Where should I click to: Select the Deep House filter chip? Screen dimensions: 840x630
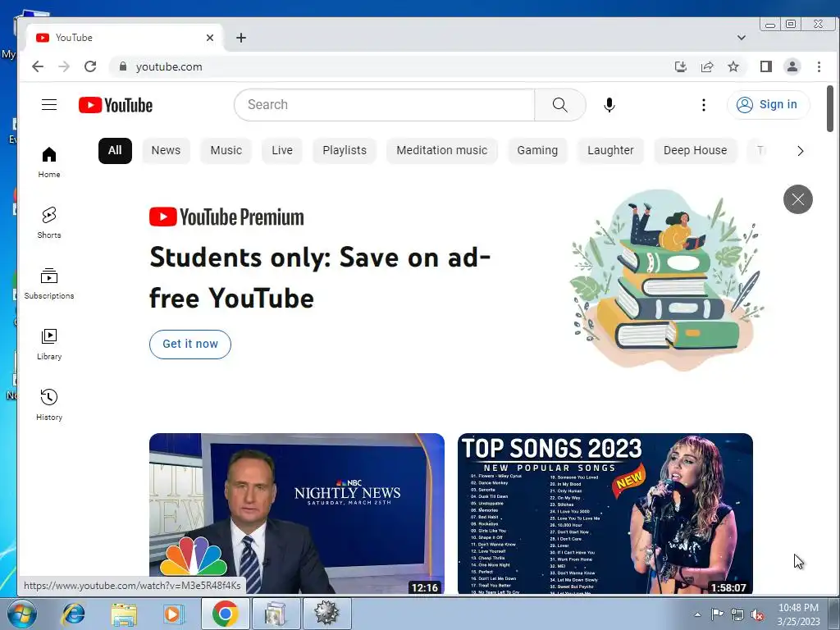pyautogui.click(x=696, y=151)
